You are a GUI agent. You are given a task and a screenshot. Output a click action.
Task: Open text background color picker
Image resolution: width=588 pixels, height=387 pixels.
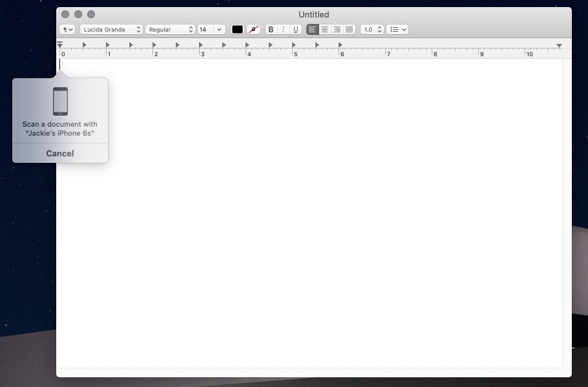coord(253,30)
